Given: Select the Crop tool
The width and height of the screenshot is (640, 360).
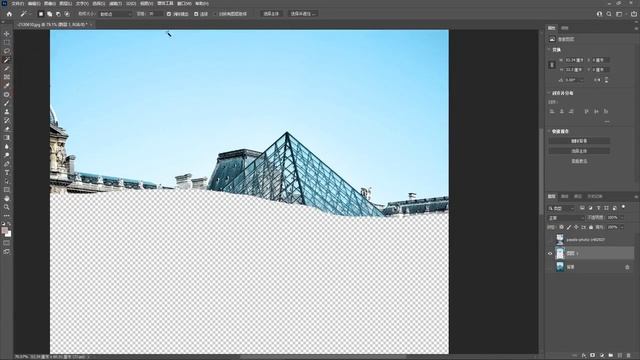Looking at the screenshot, I should click(7, 69).
